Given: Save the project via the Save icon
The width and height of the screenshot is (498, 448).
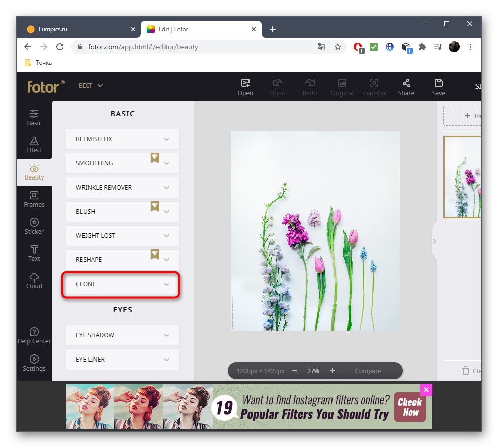Looking at the screenshot, I should (438, 86).
